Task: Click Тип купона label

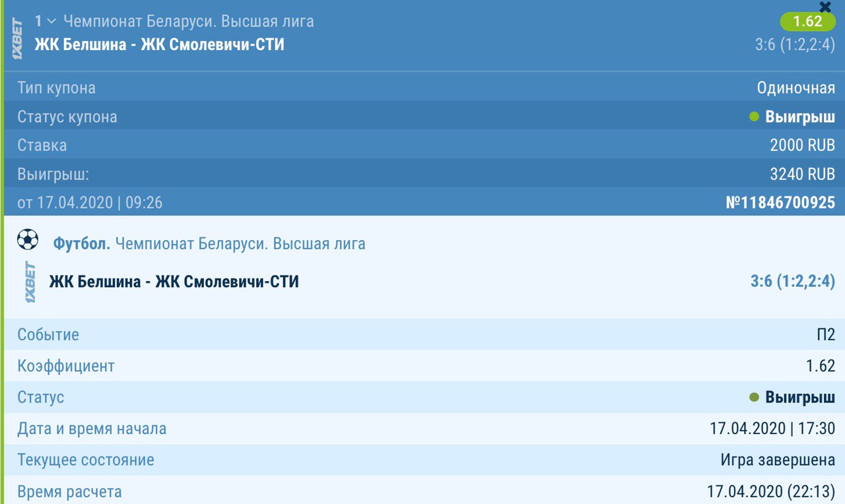Action: [x=56, y=88]
